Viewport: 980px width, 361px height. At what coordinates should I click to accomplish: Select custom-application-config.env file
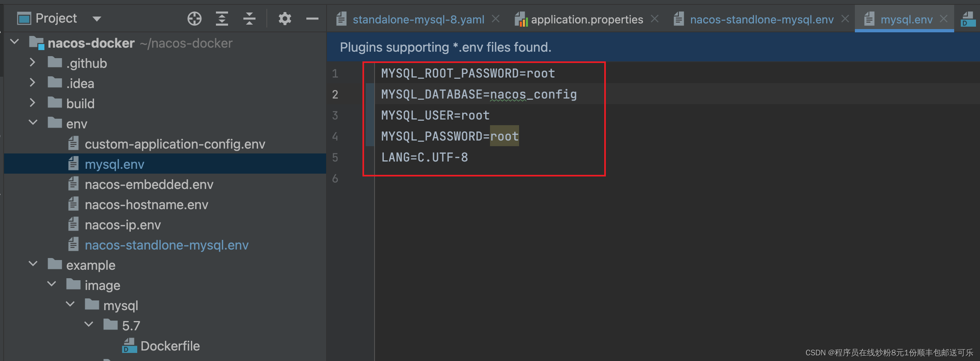tap(175, 144)
